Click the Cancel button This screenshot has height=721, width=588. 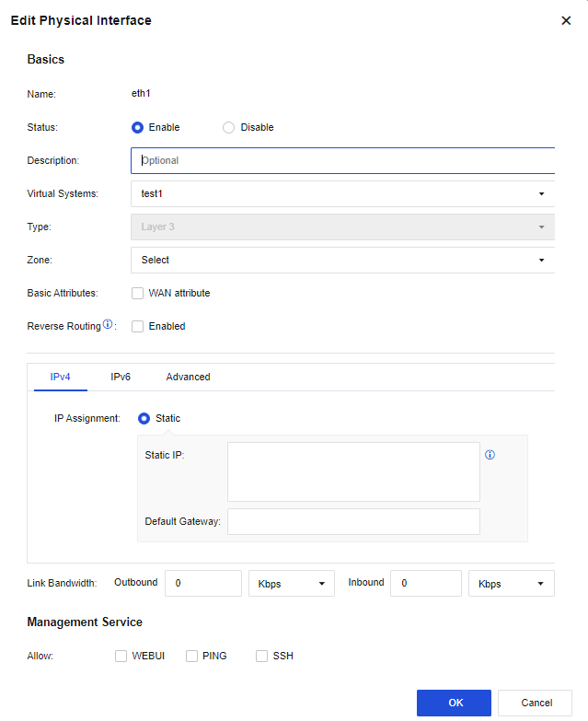tap(536, 703)
